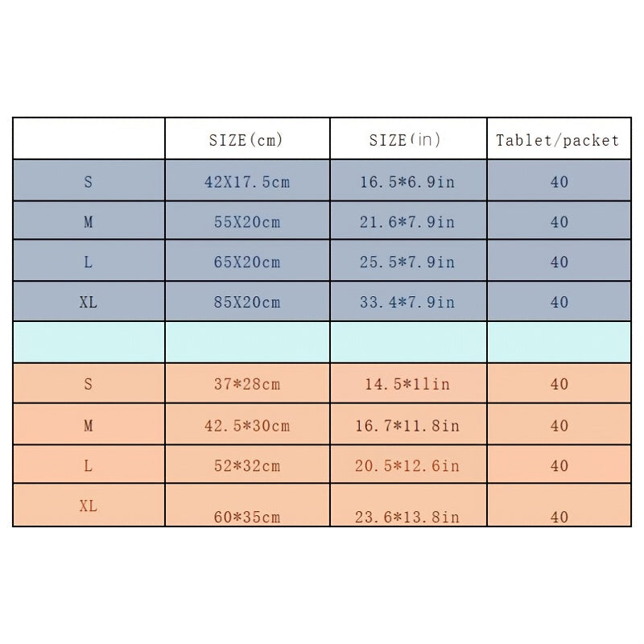This screenshot has width=644, height=644.
Task: Select the 42X17.5cm cell
Action: [246, 182]
